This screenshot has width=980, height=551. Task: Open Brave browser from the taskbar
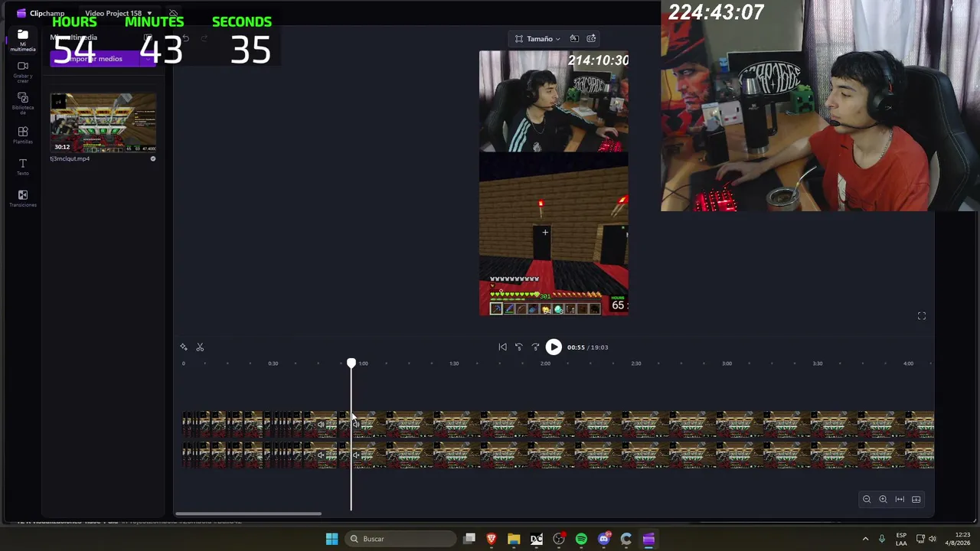point(492,539)
